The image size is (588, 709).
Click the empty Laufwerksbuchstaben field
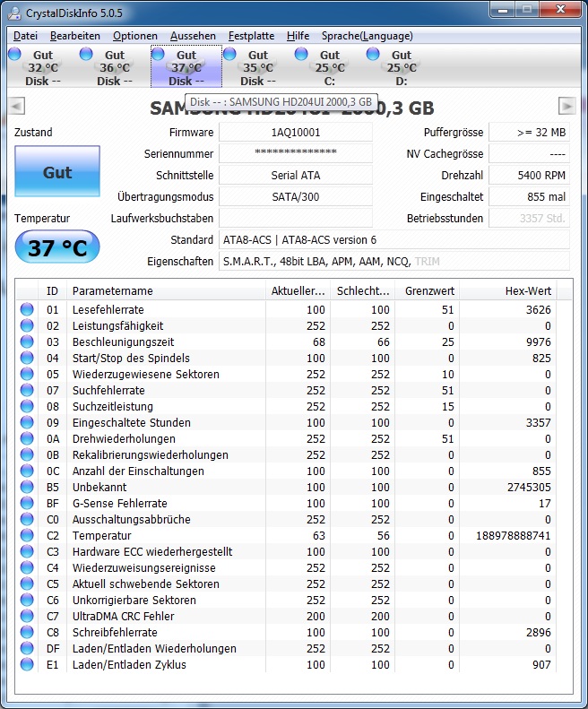click(x=296, y=218)
